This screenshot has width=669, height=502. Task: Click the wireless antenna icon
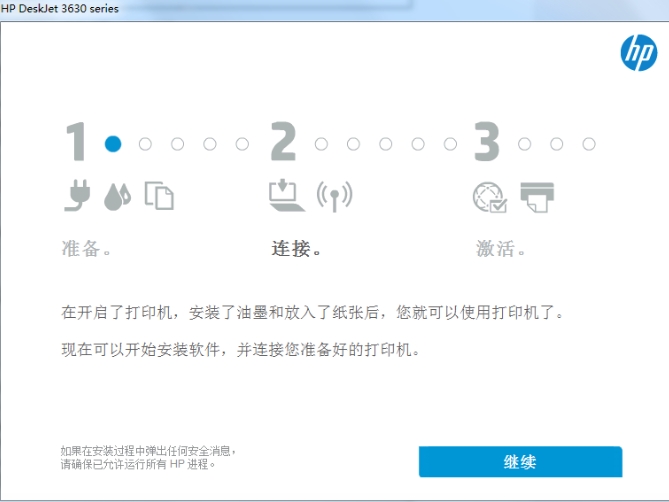coord(334,196)
